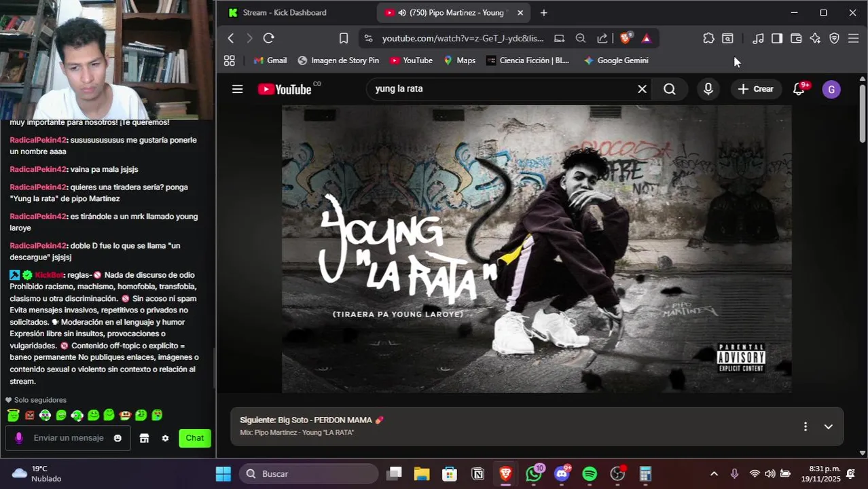Open Leo AI sparkle icon
This screenshot has height=489, width=868.
pos(815,38)
